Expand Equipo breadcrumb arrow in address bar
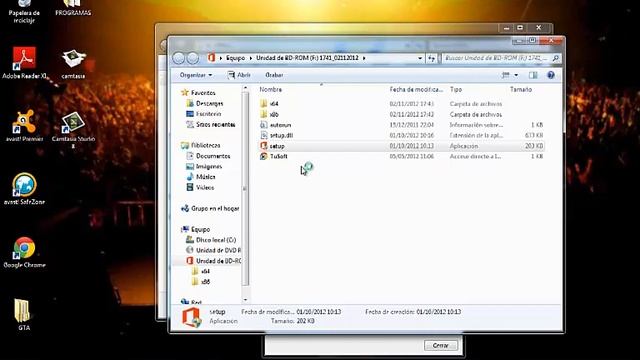This screenshot has height=360, width=640. (251, 58)
